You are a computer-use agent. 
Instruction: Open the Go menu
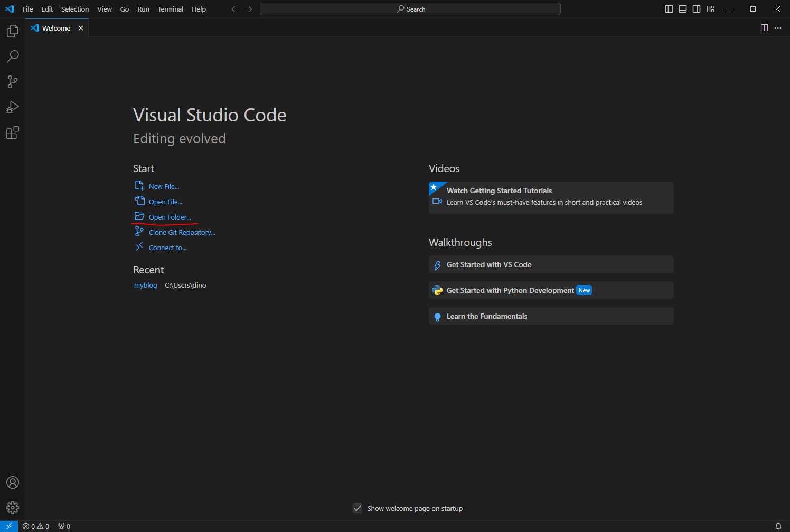[x=125, y=9]
